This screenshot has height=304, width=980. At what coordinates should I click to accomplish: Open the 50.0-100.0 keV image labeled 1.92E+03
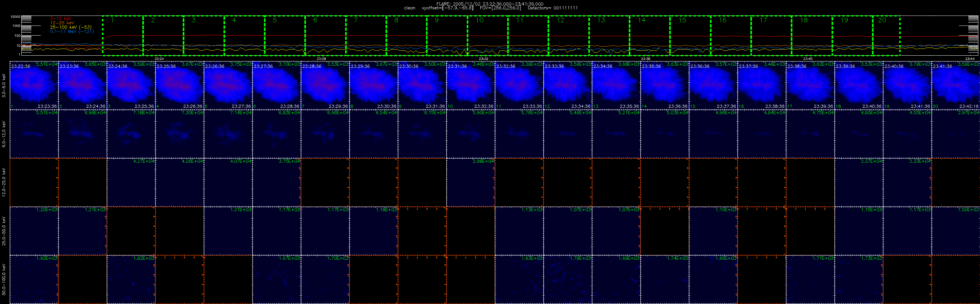pos(34,279)
